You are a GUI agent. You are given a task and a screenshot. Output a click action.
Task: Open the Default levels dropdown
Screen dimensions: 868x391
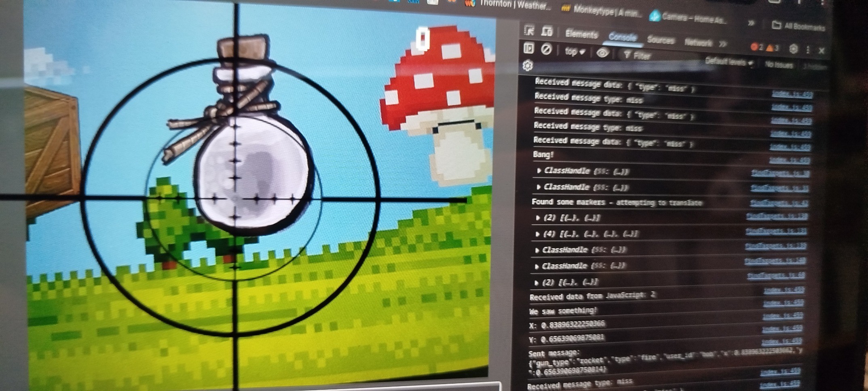click(729, 62)
